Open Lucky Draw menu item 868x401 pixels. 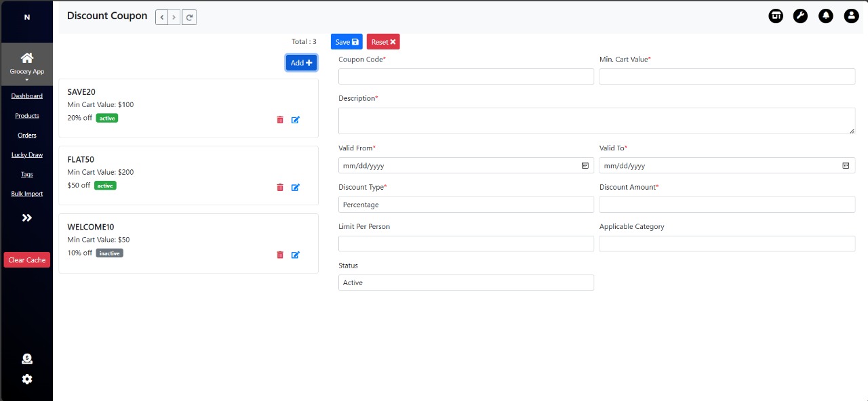point(27,155)
